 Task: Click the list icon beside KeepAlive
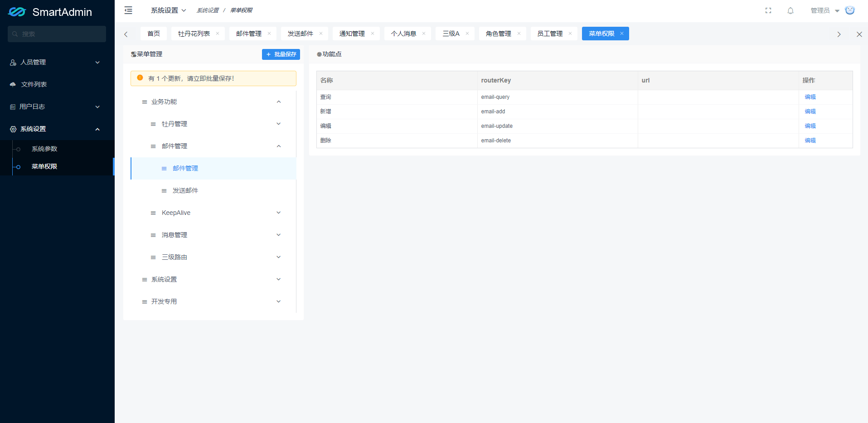click(x=153, y=213)
